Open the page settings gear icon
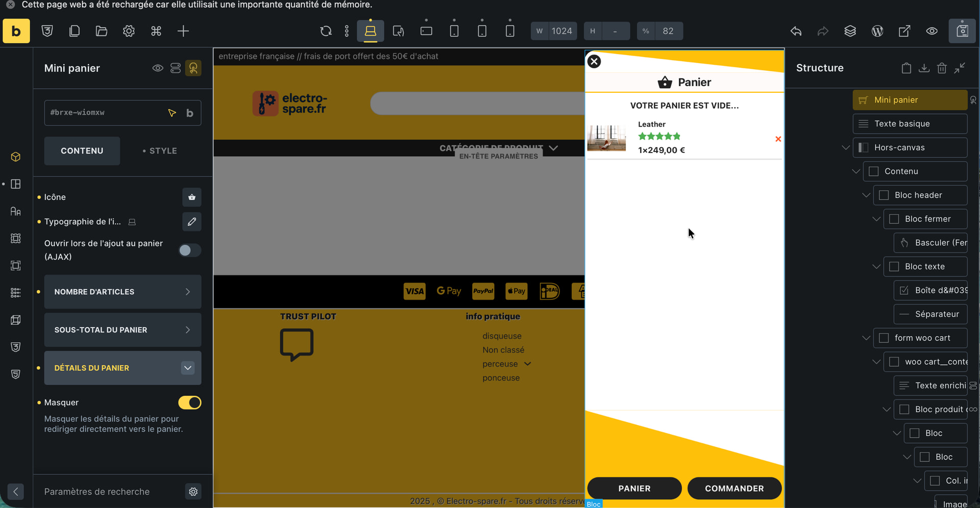Screen dimensions: 980x508 coord(129,31)
